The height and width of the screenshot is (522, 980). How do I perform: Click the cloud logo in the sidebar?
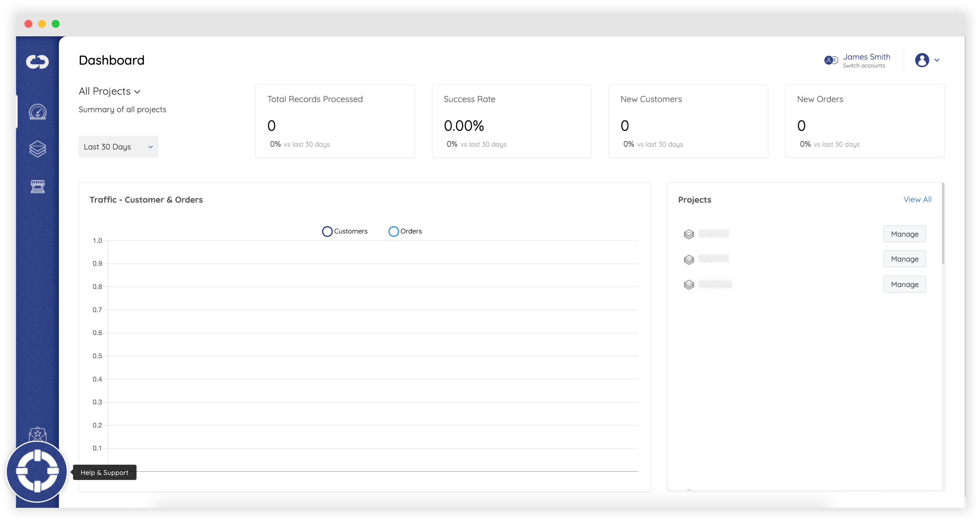[x=37, y=62]
